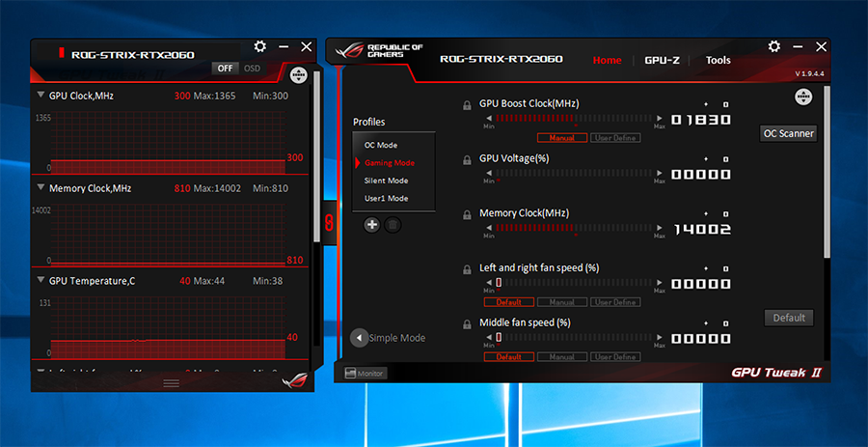Collapse the Memory Clock,MHz graph

41,187
